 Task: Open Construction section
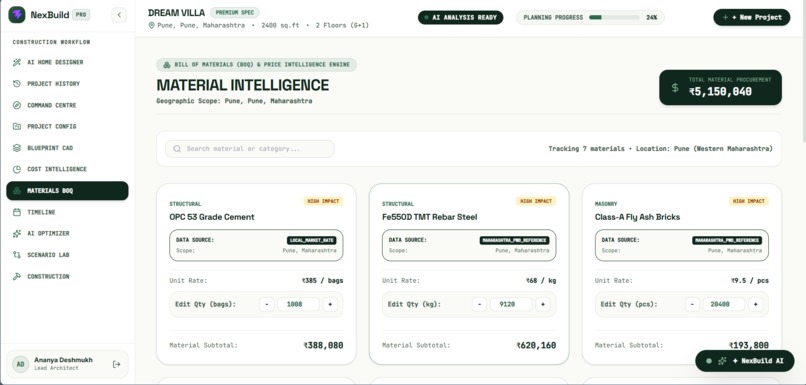(67, 277)
